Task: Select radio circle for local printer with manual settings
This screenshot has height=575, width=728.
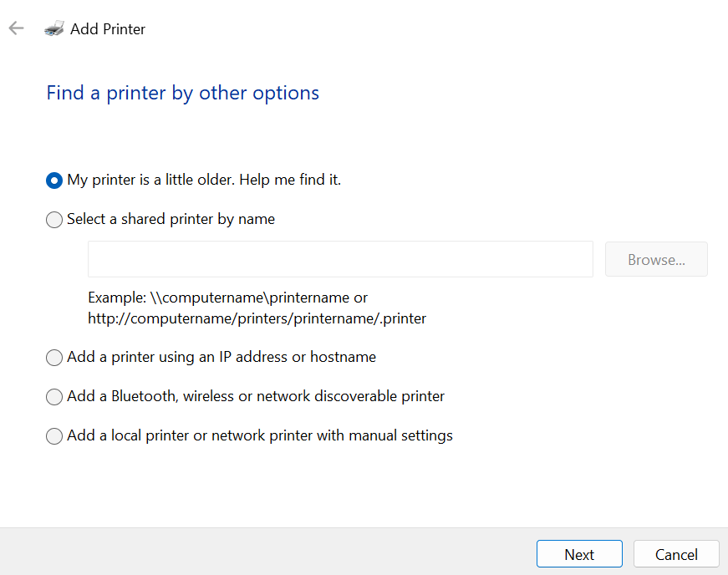Action: pos(54,436)
